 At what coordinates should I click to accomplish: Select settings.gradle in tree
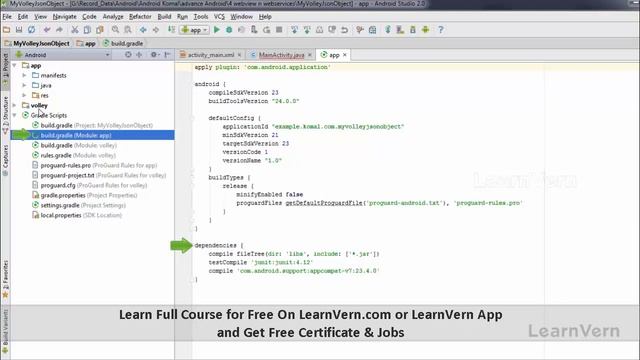(x=79, y=205)
